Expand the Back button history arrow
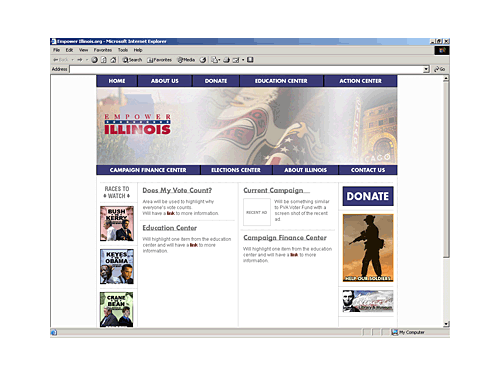 [72, 60]
